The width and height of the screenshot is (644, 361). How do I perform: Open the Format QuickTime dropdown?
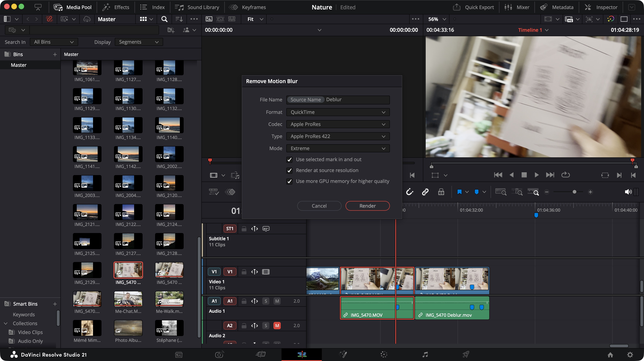[338, 112]
